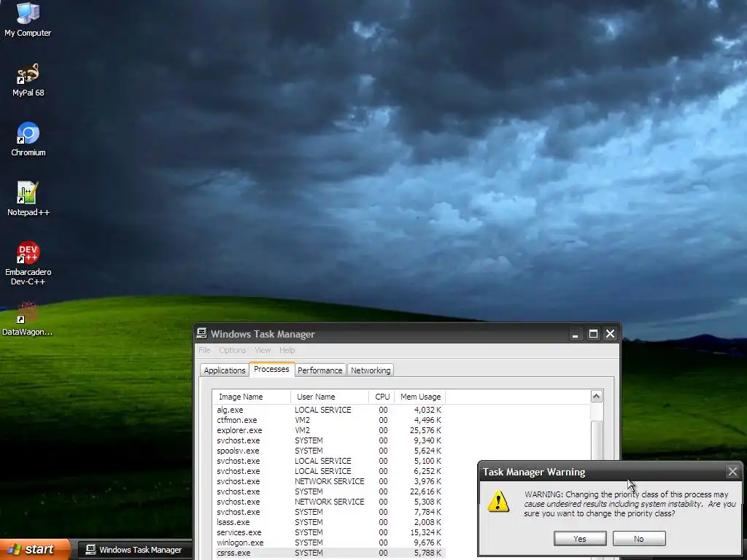
Task: Maximize the Windows Task Manager window
Action: click(593, 334)
